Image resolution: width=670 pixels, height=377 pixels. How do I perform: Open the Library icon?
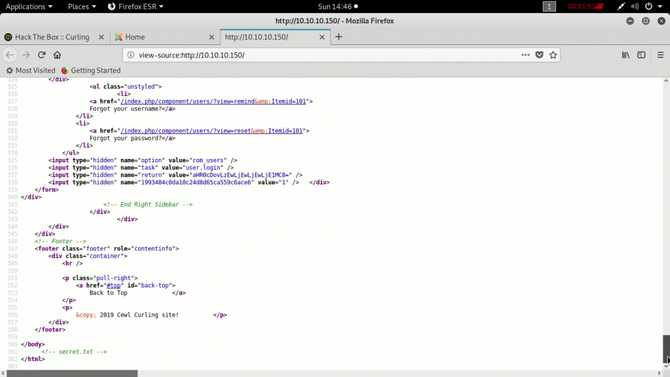coord(626,55)
